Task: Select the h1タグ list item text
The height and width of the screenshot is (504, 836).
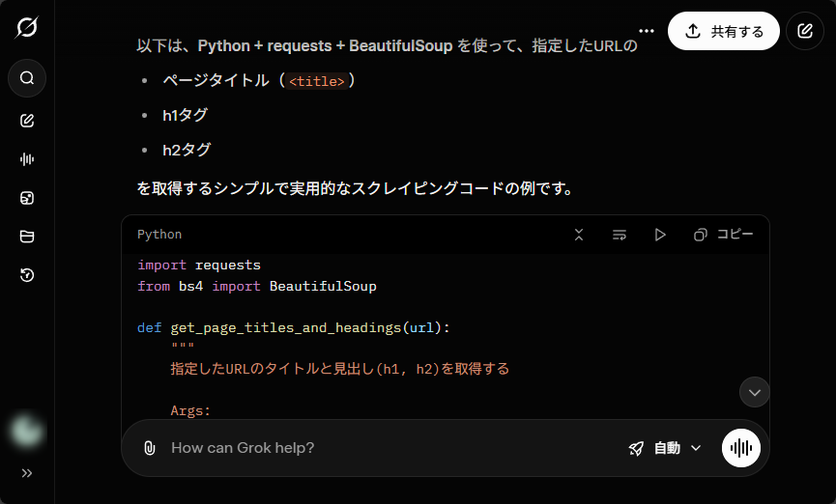Action: coord(185,115)
